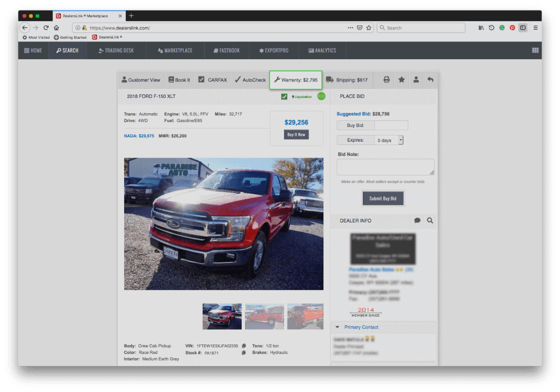This screenshot has height=392, width=560.
Task: Close the DealersLink Marketplace tab
Action: click(x=120, y=16)
